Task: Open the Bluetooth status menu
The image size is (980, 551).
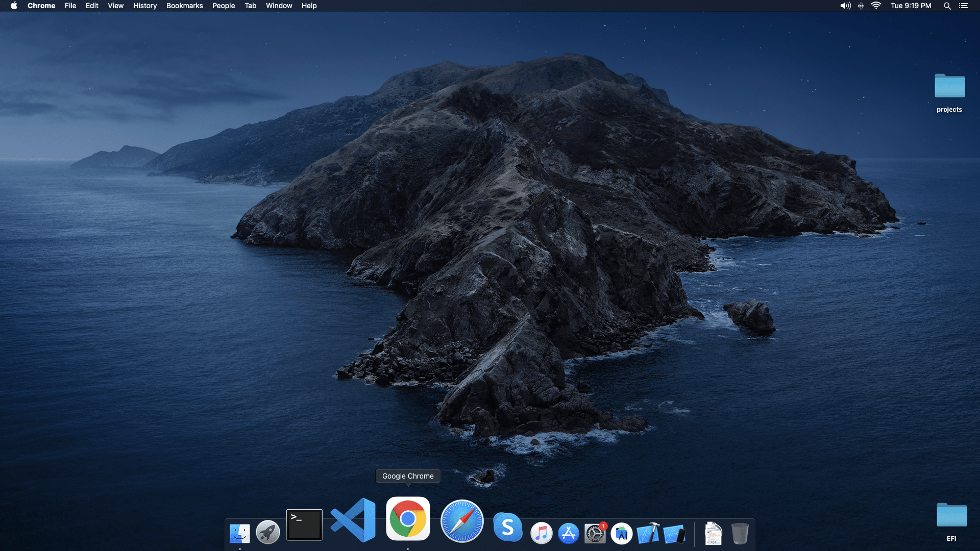Action: (x=861, y=6)
